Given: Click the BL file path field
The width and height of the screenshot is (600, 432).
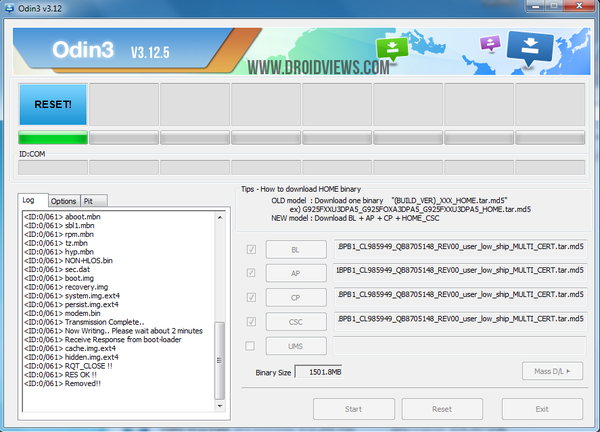Looking at the screenshot, I should (x=459, y=247).
